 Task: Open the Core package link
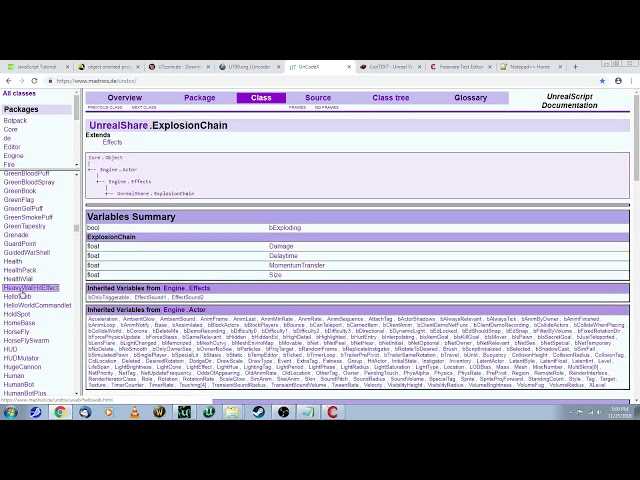point(11,129)
